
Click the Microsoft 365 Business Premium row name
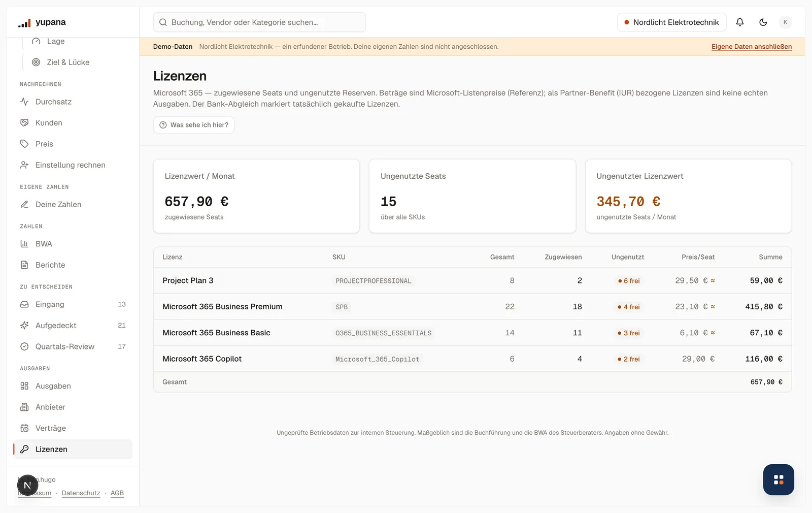click(x=222, y=307)
